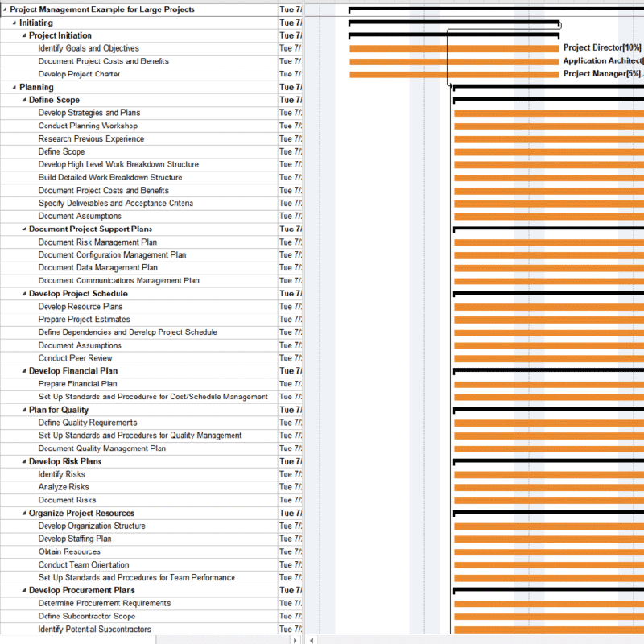
Task: Select the Obtain Resources task
Action: point(69,551)
